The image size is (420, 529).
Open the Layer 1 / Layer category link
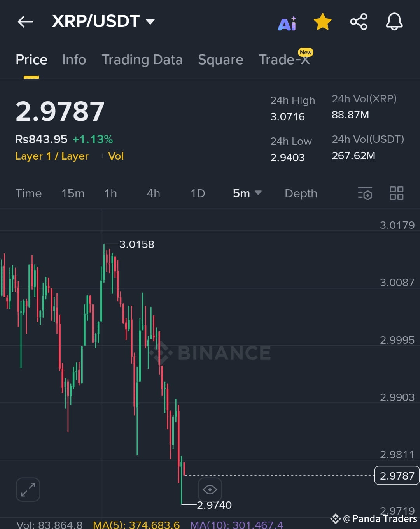click(52, 156)
